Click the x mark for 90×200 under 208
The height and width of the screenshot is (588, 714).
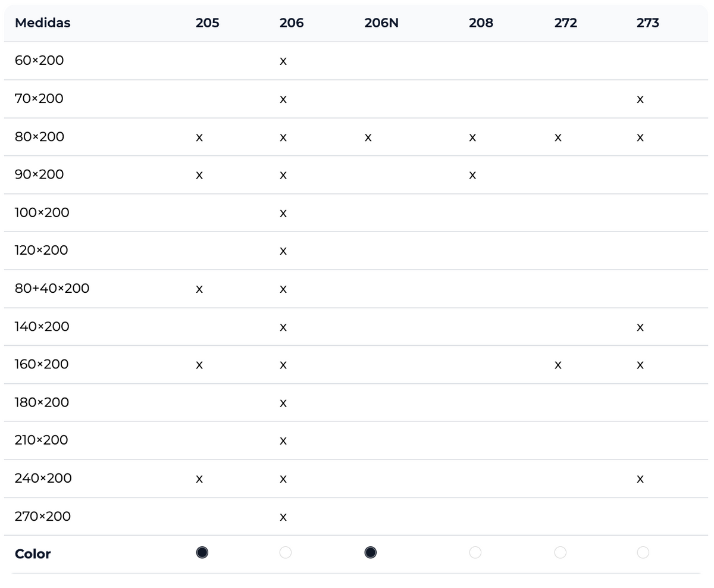point(472,175)
